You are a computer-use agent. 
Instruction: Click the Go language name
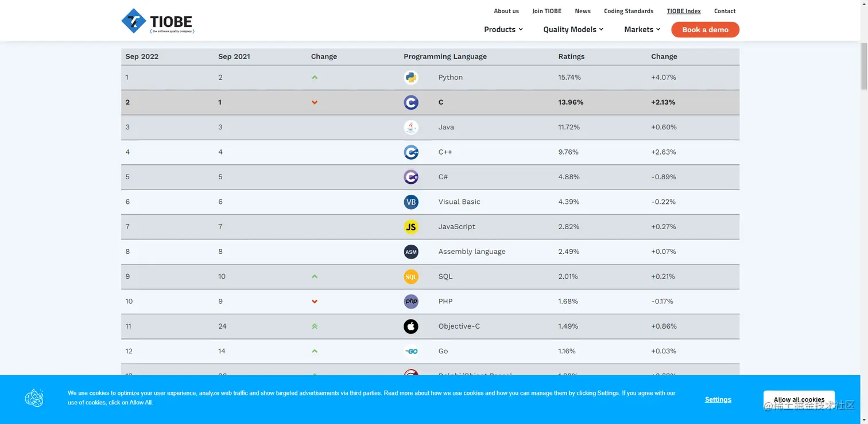[x=443, y=351]
